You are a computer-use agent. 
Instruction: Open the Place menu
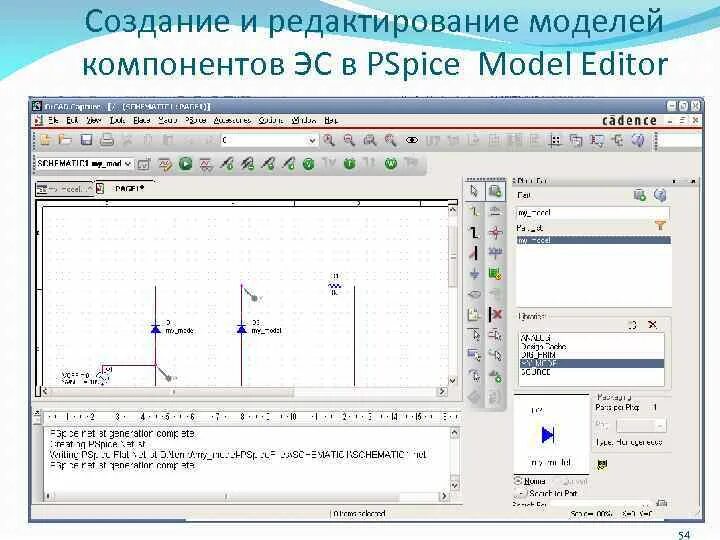coord(142,120)
